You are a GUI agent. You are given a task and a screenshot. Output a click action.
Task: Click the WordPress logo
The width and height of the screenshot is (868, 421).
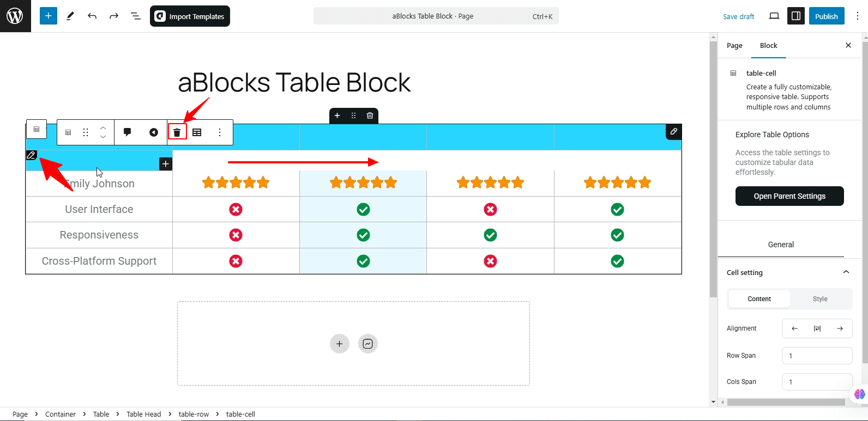tap(15, 16)
